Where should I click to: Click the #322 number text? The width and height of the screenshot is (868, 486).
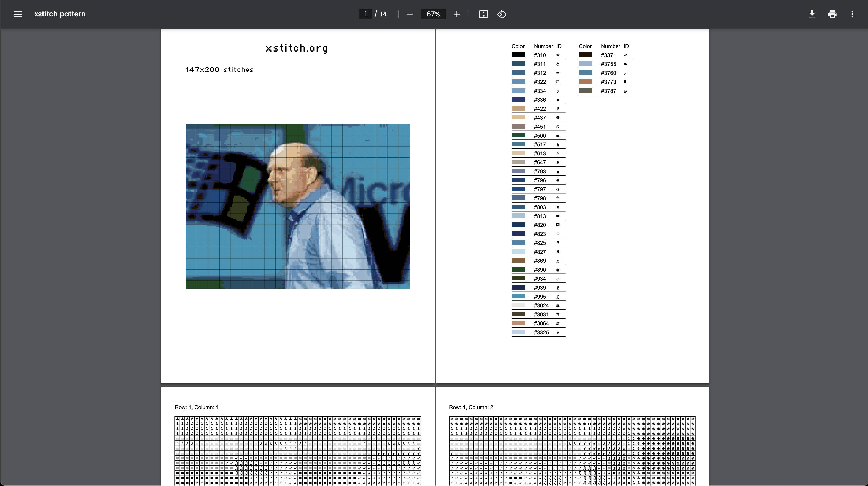coord(540,82)
